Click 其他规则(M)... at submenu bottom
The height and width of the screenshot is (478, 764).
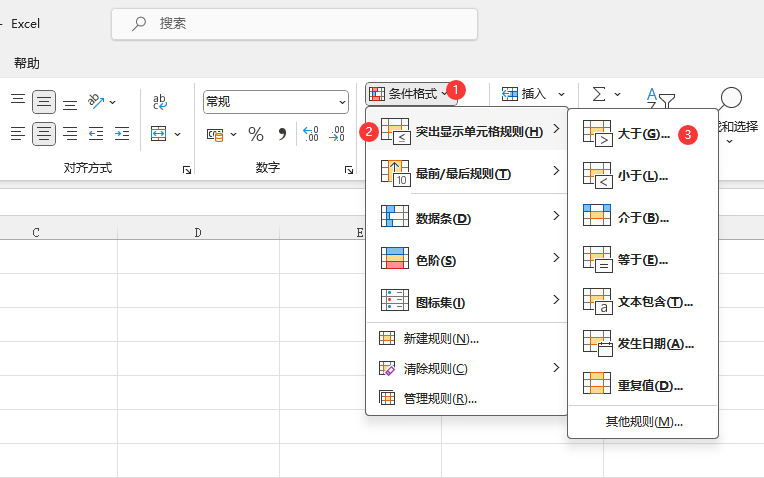[643, 422]
